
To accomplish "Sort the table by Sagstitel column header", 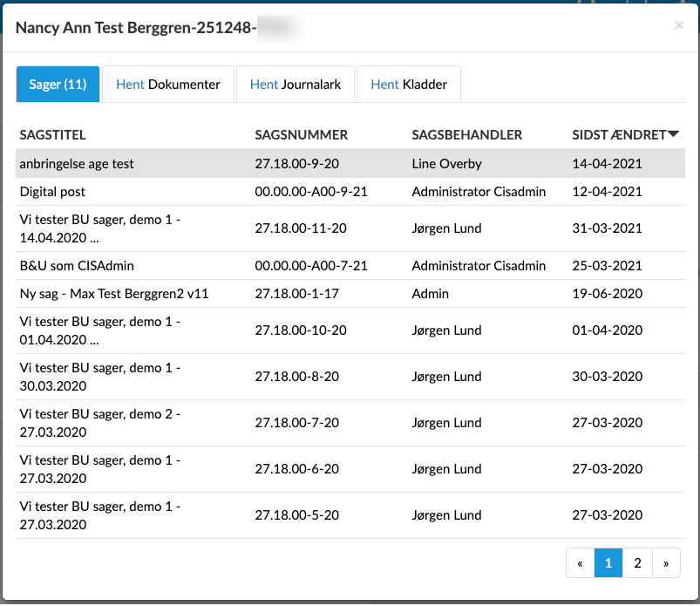I will [53, 135].
